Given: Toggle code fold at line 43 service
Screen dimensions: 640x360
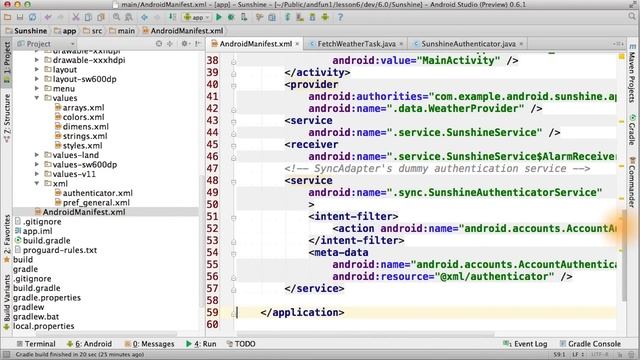Looking at the screenshot, I should [x=233, y=121].
